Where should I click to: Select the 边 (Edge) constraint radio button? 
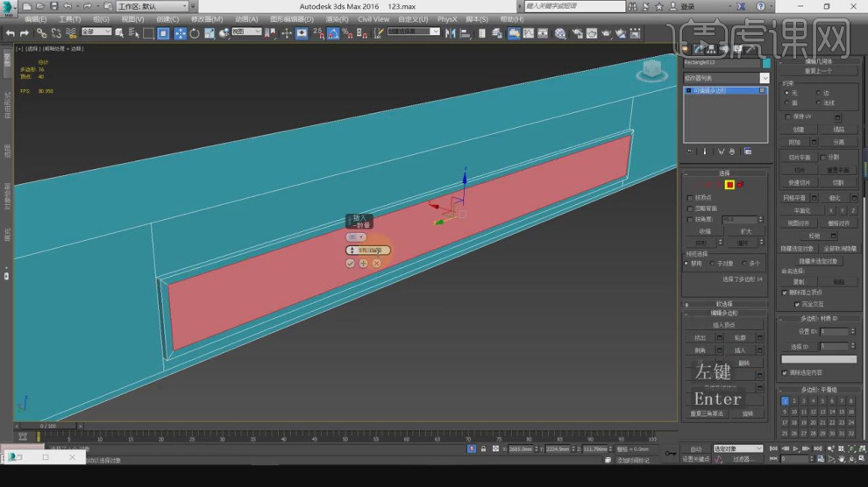[x=820, y=93]
